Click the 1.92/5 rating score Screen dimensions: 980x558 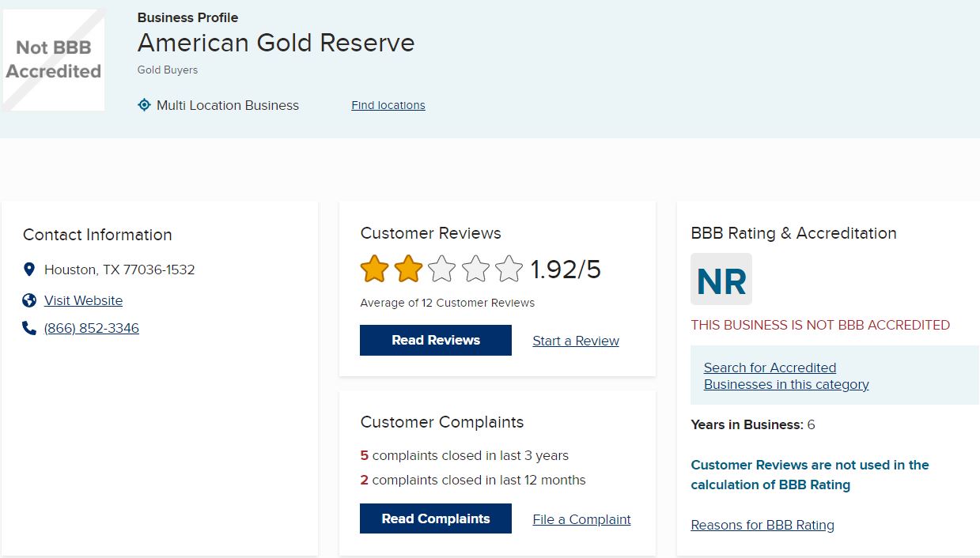566,270
